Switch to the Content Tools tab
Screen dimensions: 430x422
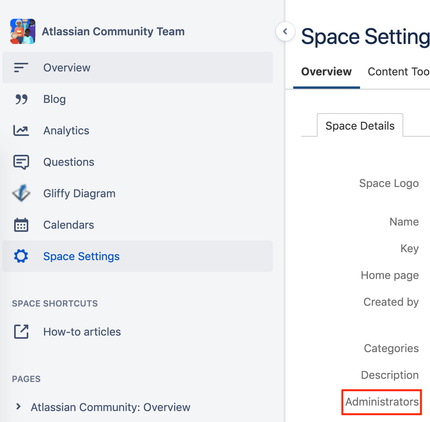coord(398,71)
